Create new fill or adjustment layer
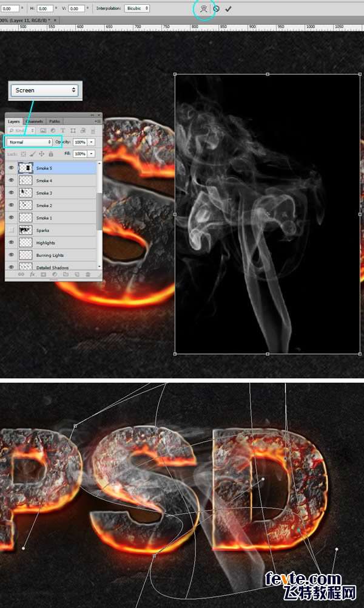 click(55, 274)
